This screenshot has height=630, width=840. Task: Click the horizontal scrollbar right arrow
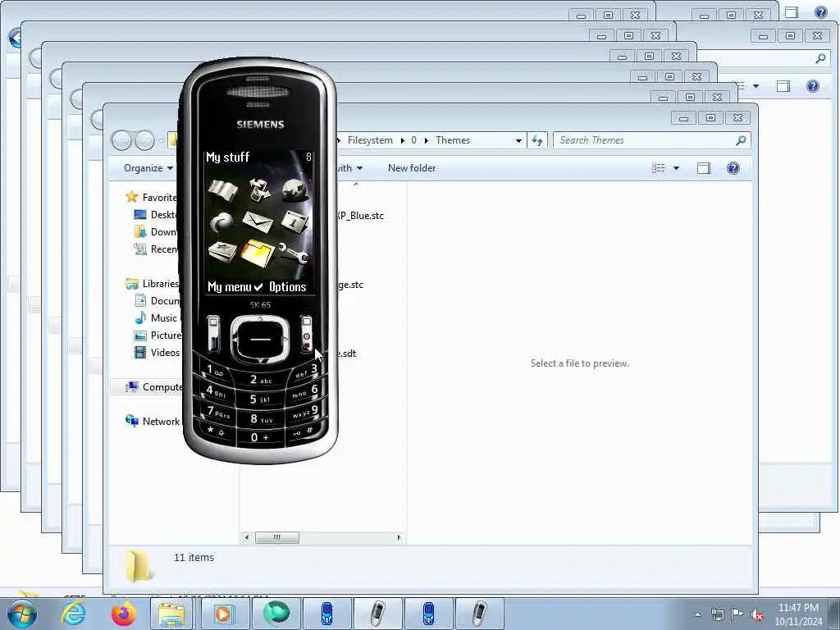point(399,536)
